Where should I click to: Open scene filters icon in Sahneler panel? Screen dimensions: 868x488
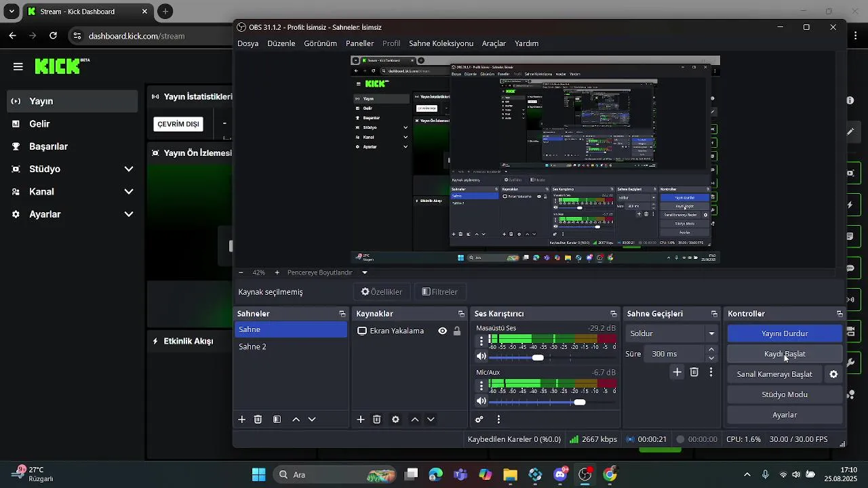click(277, 420)
